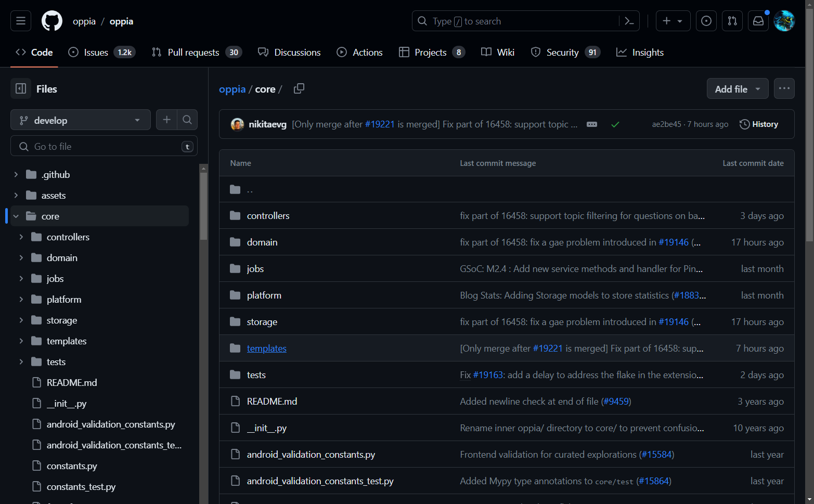Add a file from the tree toolbar

(x=166, y=120)
